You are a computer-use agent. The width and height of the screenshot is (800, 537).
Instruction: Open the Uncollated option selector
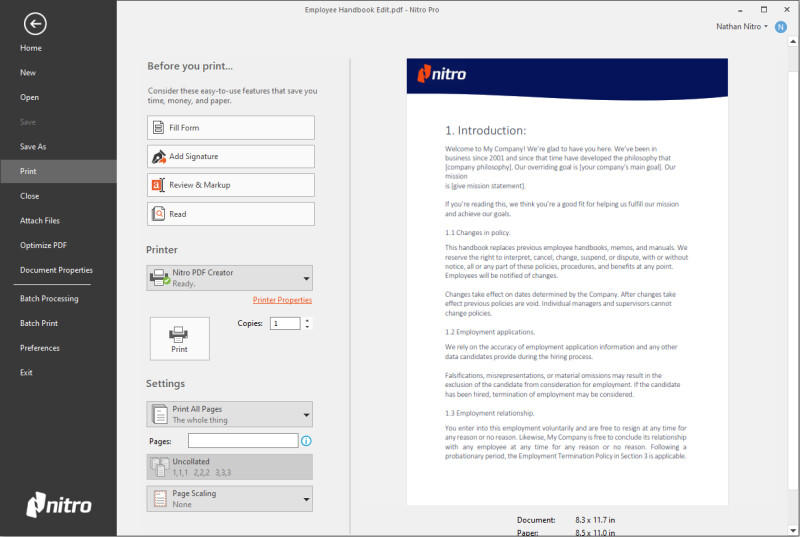230,467
